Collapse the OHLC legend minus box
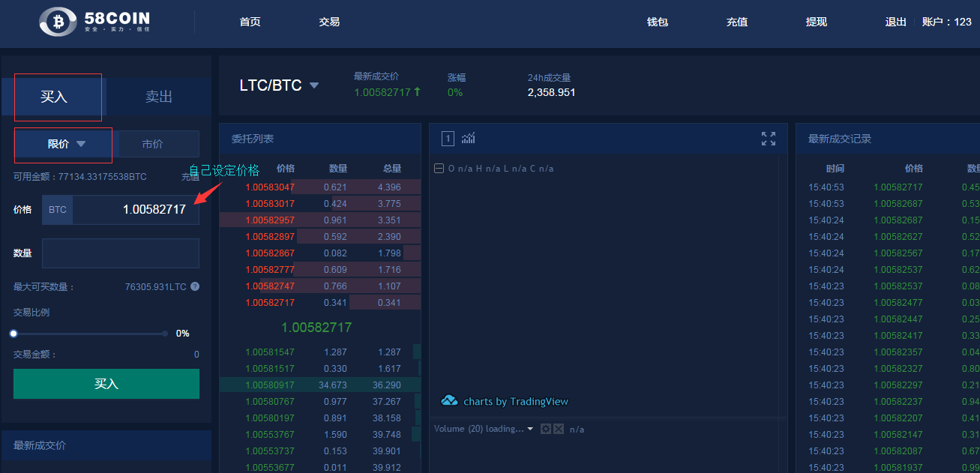 click(439, 169)
